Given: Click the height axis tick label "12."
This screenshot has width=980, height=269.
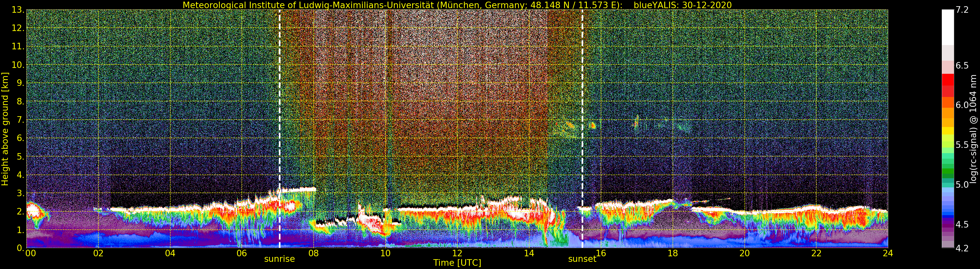Looking at the screenshot, I should [x=18, y=28].
